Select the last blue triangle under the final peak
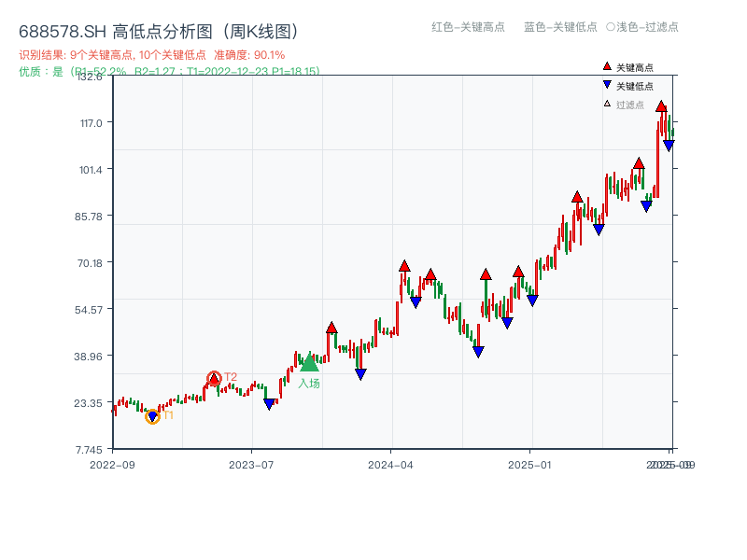 669,146
